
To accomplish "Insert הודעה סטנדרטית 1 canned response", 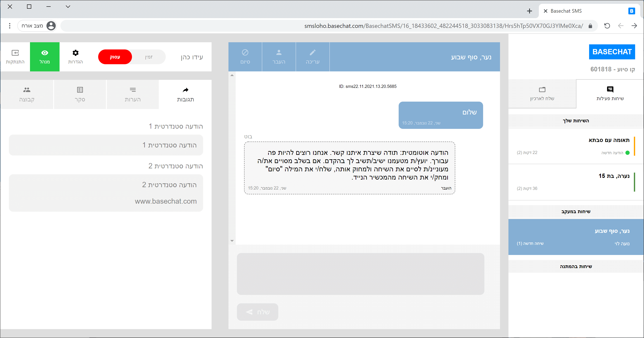I will (x=106, y=145).
